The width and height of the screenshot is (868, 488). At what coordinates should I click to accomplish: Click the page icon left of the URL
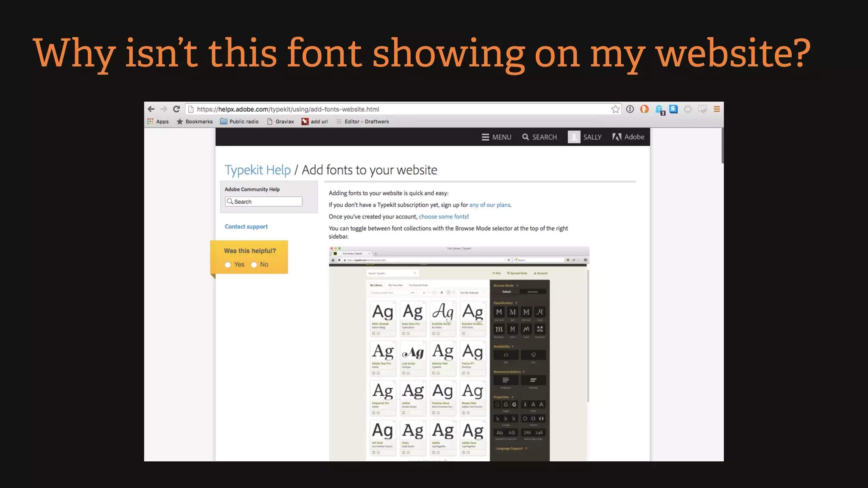click(191, 109)
